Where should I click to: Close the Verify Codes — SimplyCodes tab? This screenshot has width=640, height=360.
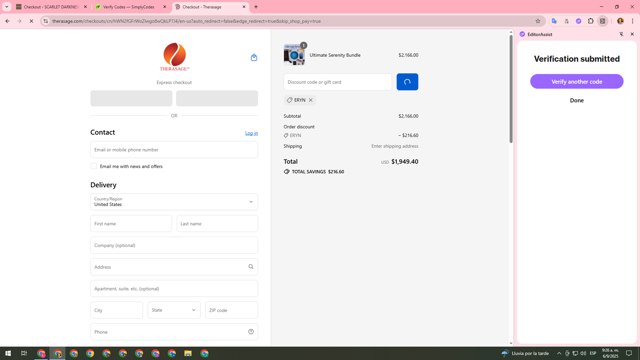[x=164, y=7]
